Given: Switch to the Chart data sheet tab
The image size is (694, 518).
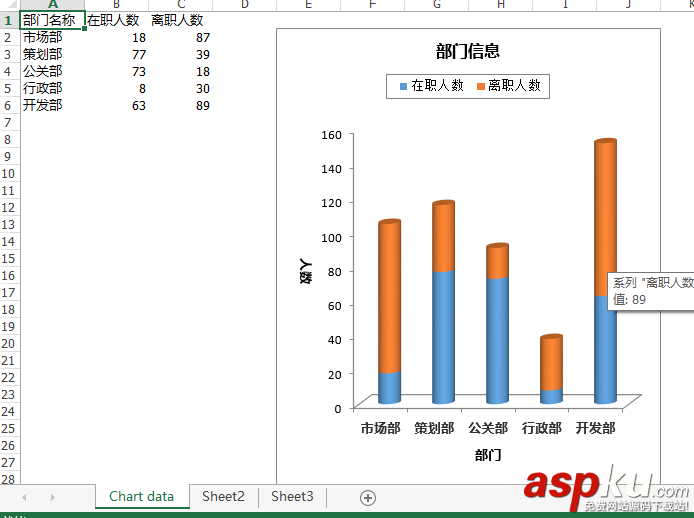Looking at the screenshot, I should pyautogui.click(x=142, y=496).
